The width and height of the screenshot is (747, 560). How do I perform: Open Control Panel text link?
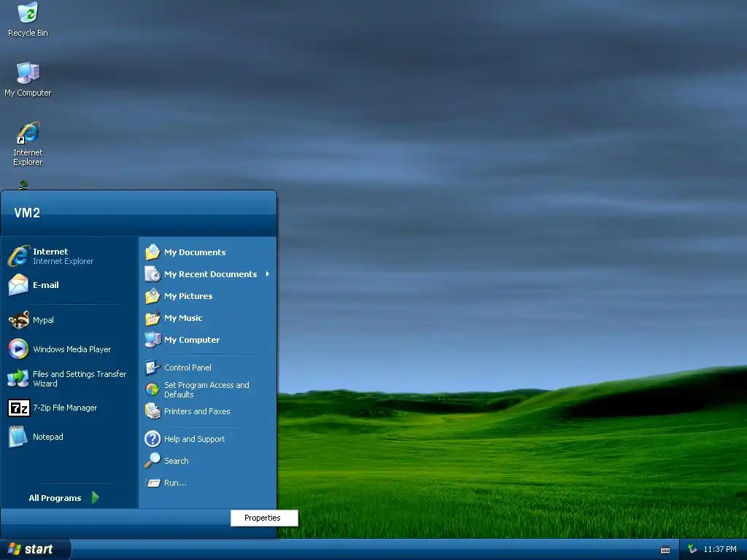click(187, 367)
